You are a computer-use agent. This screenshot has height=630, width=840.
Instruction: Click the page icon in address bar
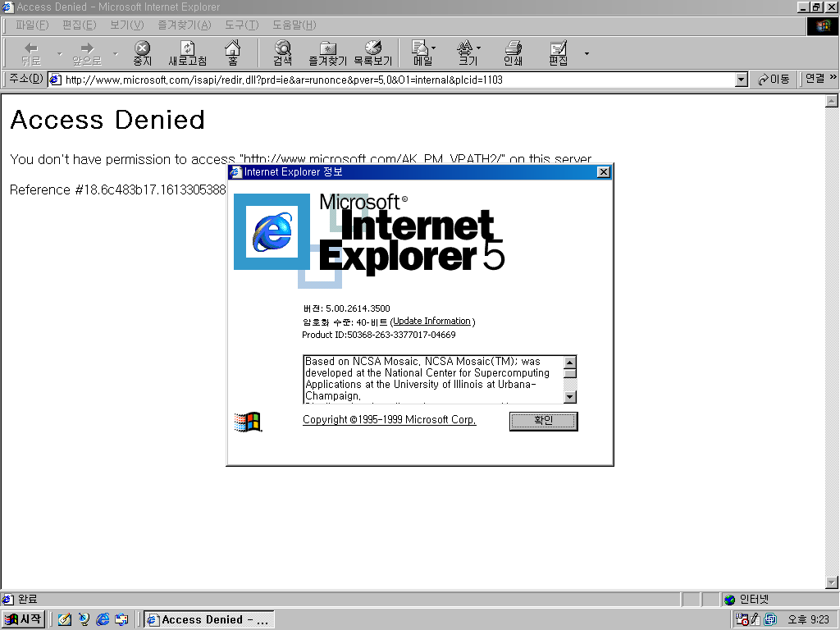pos(55,80)
